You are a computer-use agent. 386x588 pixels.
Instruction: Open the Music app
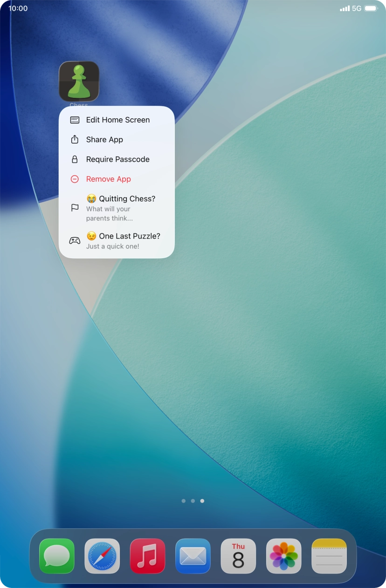pyautogui.click(x=147, y=556)
